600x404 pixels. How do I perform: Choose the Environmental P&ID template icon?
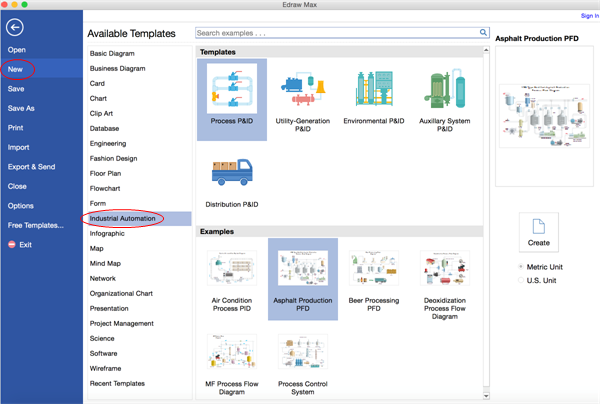pos(373,92)
